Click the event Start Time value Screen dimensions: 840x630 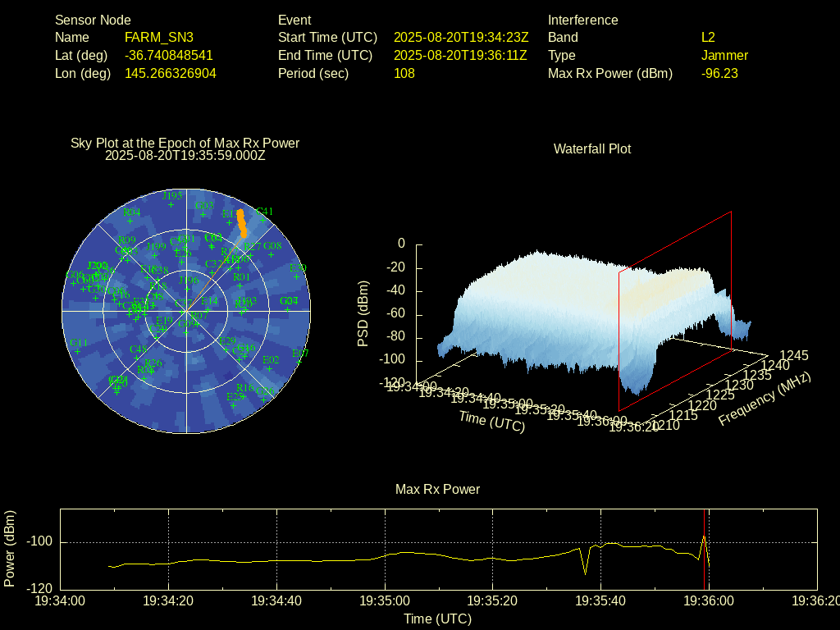[461, 37]
